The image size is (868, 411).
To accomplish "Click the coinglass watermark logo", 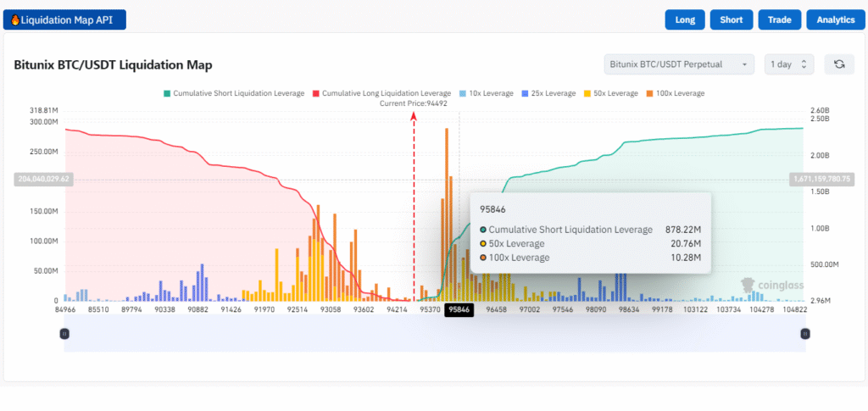I will point(759,286).
